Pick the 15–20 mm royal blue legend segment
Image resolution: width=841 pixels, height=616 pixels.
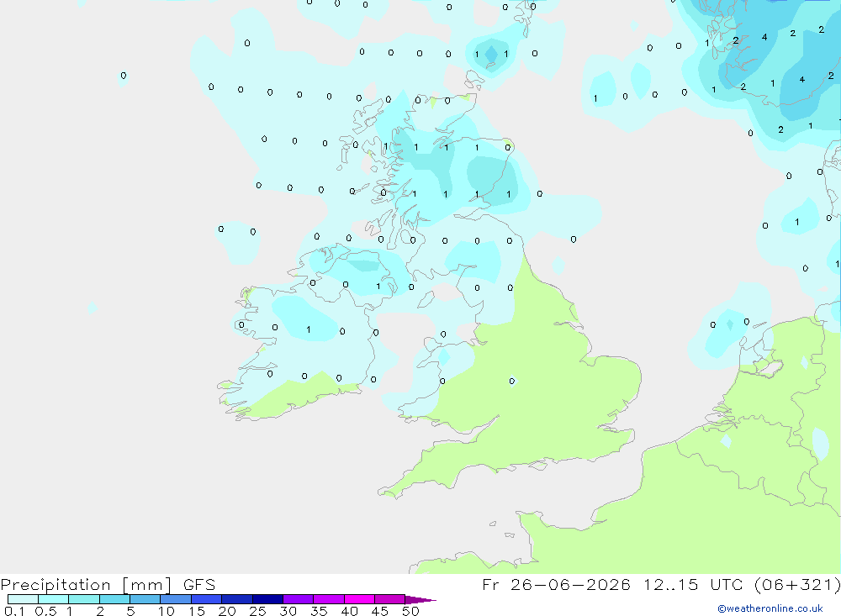[207, 599]
